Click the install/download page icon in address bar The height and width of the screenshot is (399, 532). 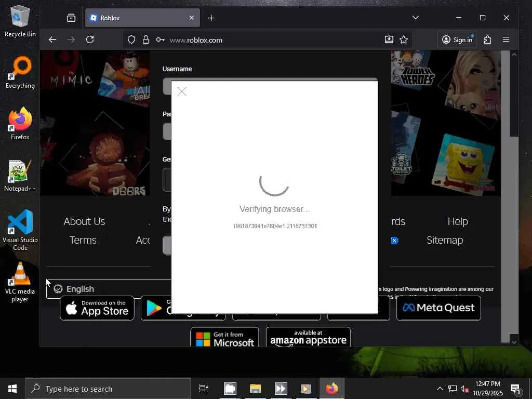389,39
